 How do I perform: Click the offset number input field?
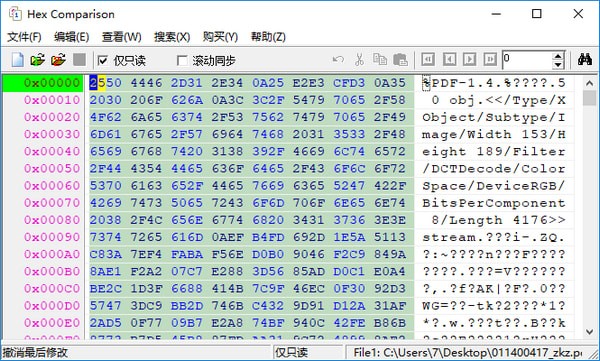tap(528, 60)
